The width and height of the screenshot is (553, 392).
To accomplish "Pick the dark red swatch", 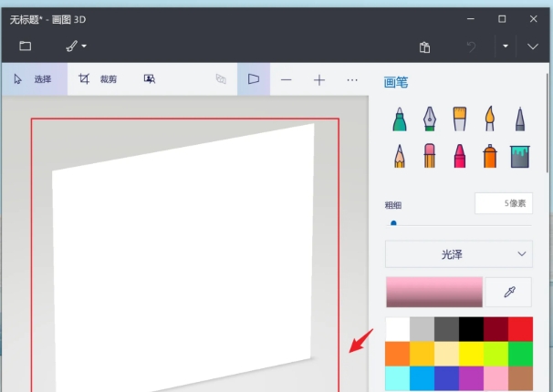I will (x=496, y=329).
